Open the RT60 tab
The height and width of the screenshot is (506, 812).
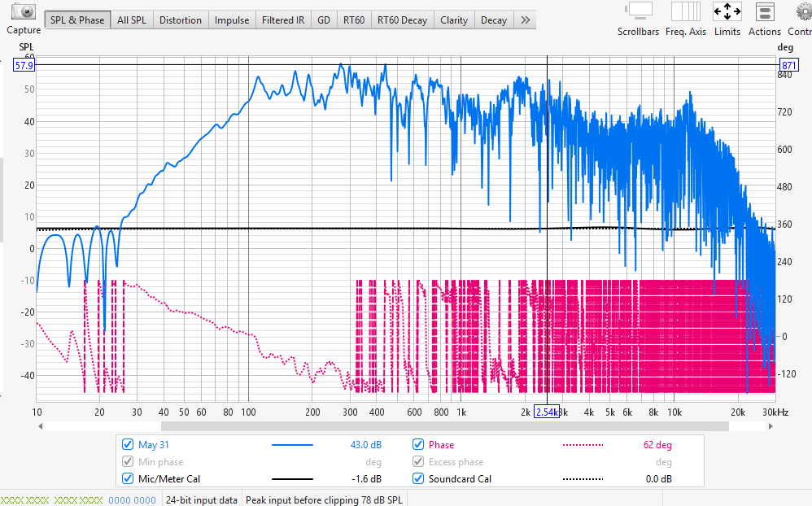354,20
